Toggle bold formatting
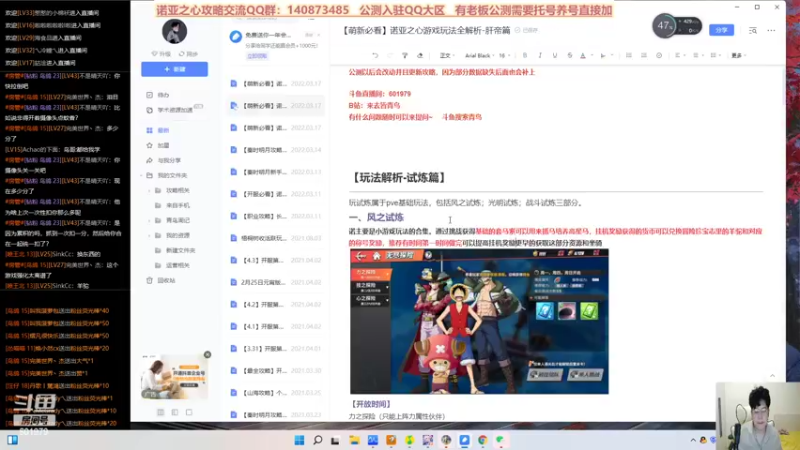The height and width of the screenshot is (450, 800). (524, 55)
